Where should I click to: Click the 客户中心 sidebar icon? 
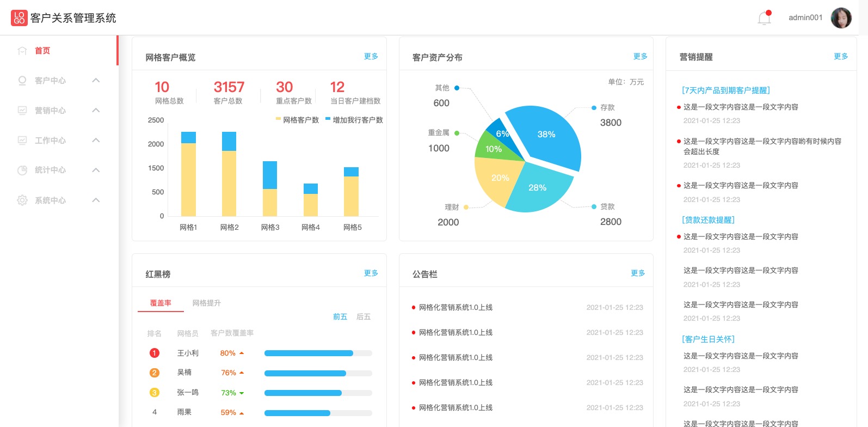point(22,81)
